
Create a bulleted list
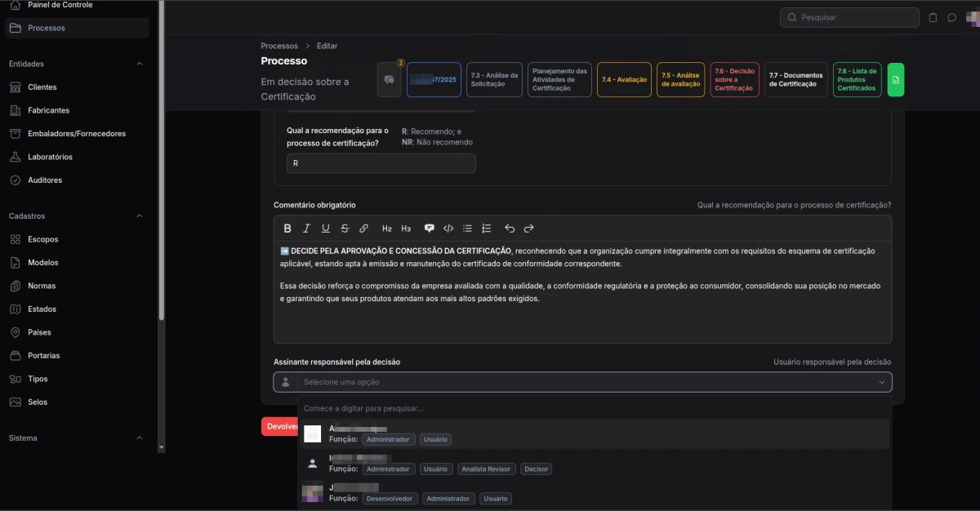[x=467, y=229]
